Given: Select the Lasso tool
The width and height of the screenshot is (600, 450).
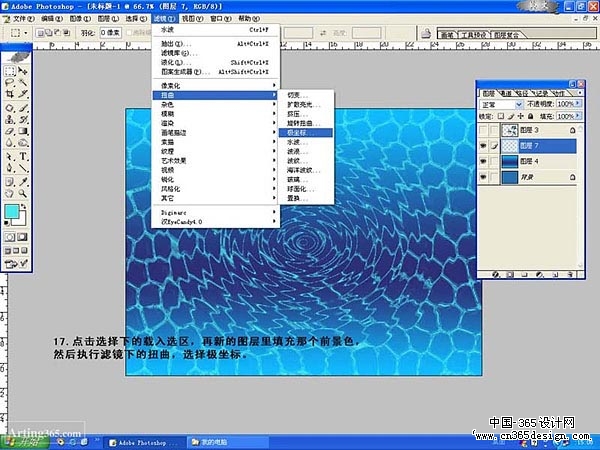Looking at the screenshot, I should (10, 83).
